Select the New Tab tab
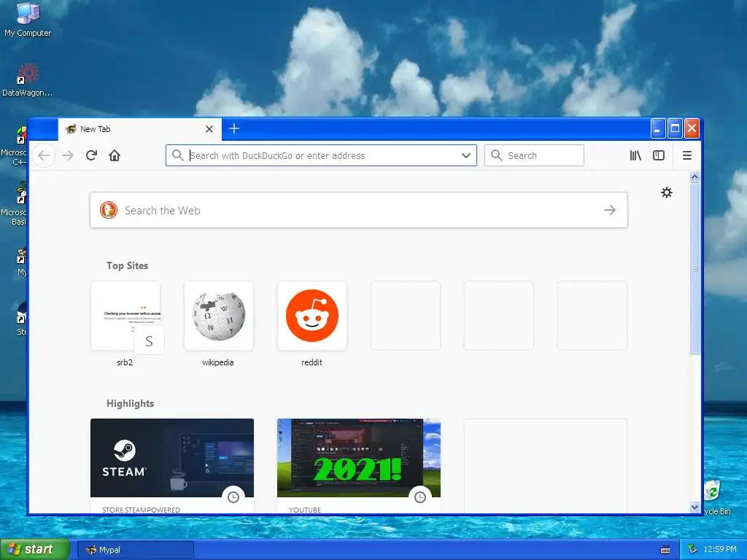Viewport: 747px width, 560px height. tap(139, 129)
